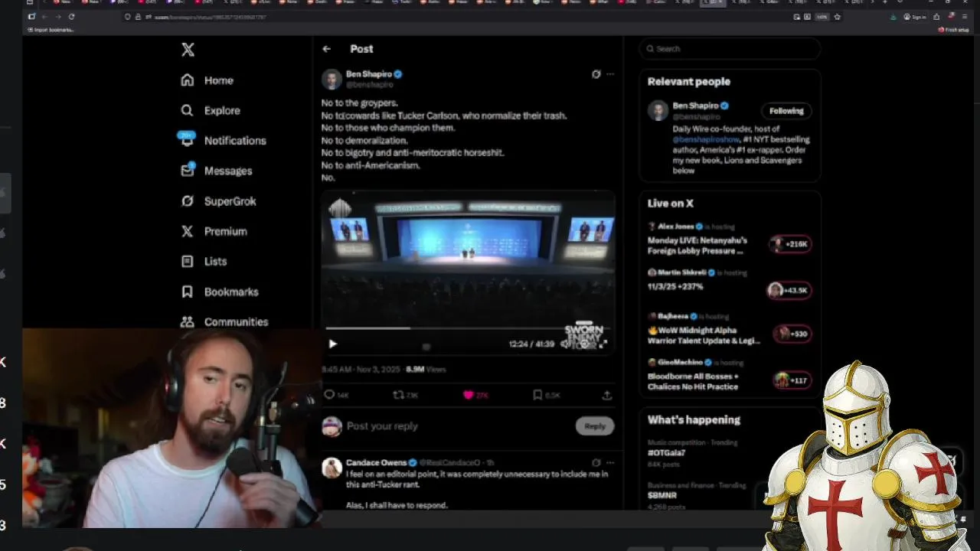Click the SuperGrok icon
The image size is (980, 551).
point(187,201)
